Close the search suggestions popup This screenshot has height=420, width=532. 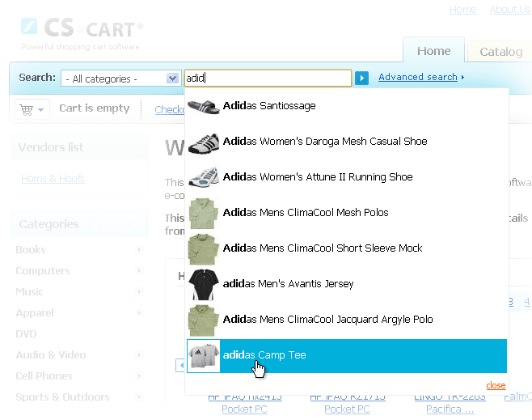496,385
